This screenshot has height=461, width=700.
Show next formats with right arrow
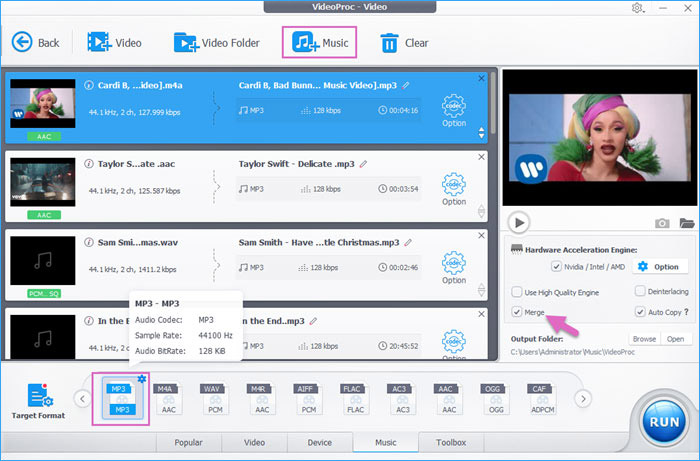coord(583,399)
